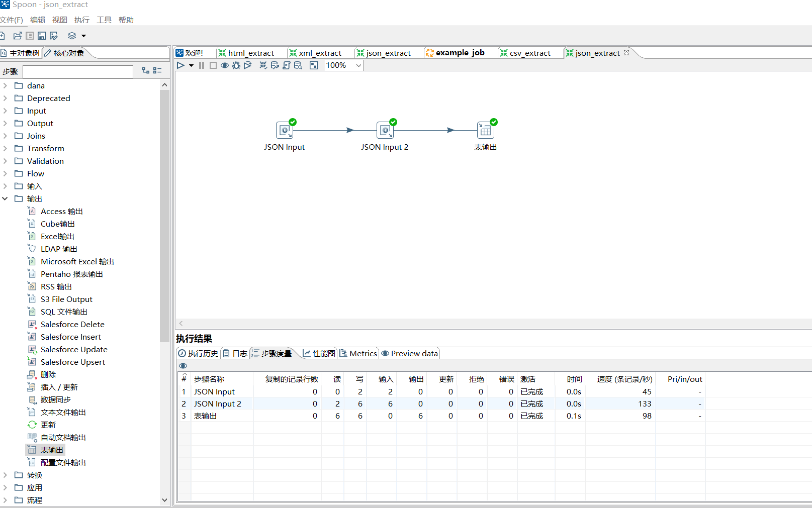Viewport: 812px width, 508px height.
Task: Open zoom level 100% combo box
Action: coord(344,65)
